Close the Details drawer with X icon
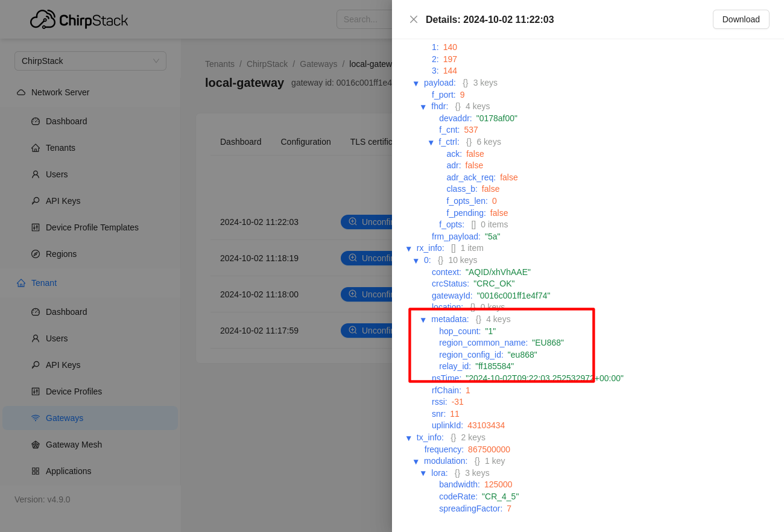784x532 pixels. pyautogui.click(x=414, y=19)
